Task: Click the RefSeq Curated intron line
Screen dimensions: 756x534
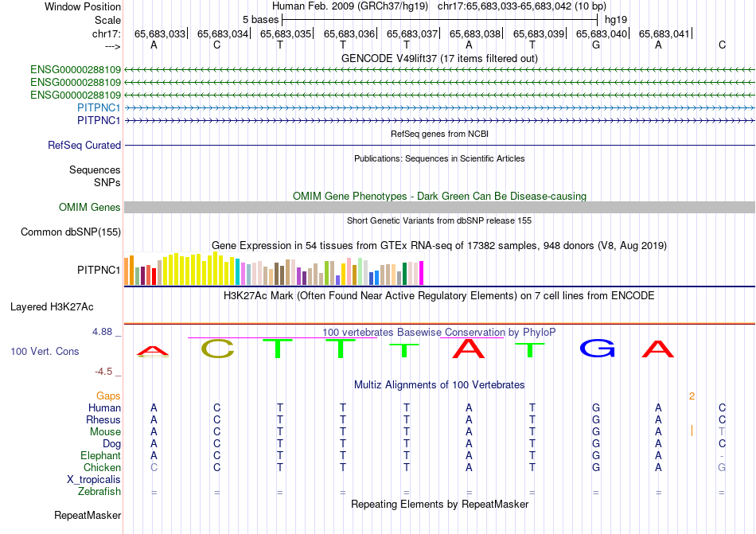Action: (x=439, y=145)
